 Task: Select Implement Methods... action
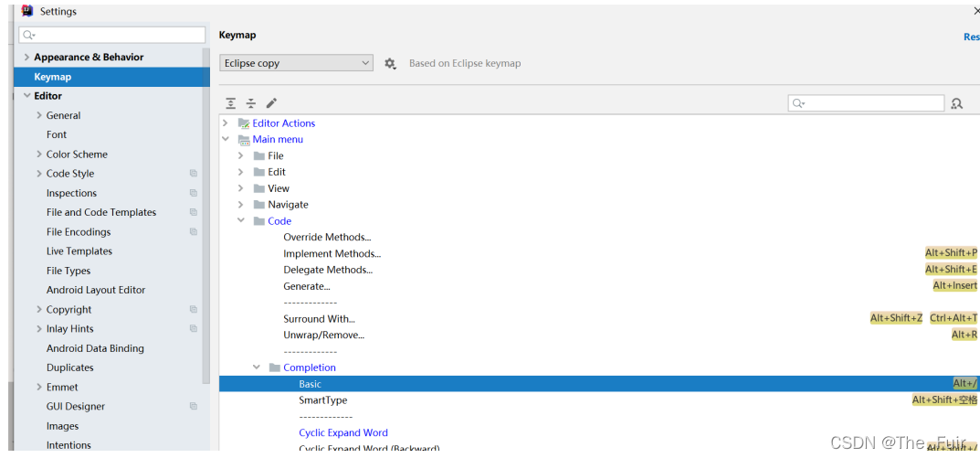point(332,253)
